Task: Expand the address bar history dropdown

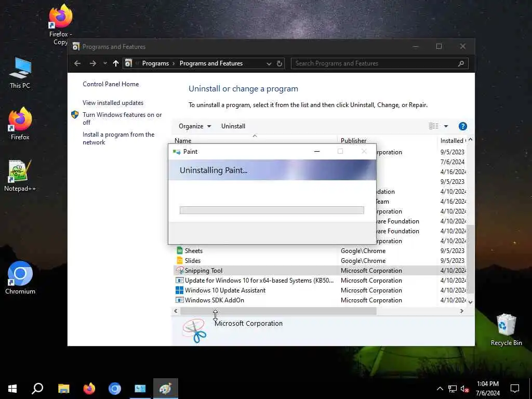Action: 269,63
